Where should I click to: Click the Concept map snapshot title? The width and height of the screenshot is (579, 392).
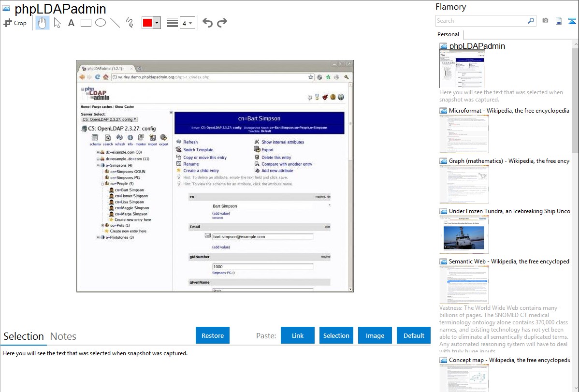pyautogui.click(x=509, y=360)
